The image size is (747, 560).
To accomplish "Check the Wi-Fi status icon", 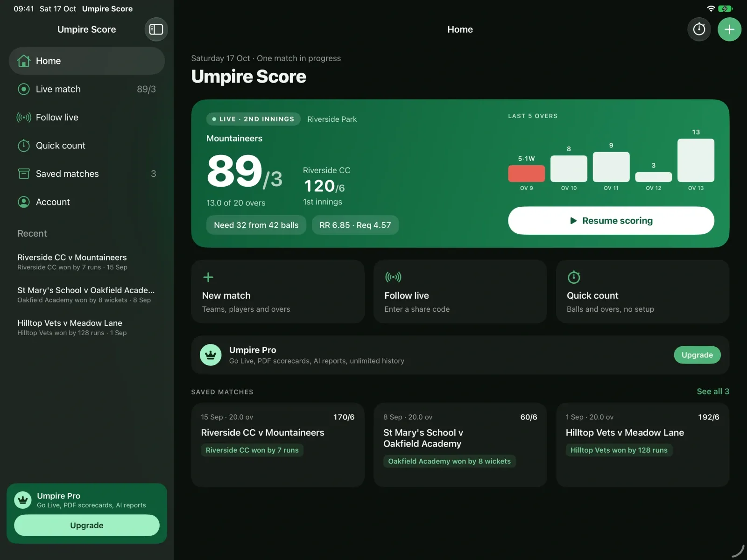I will (x=711, y=8).
